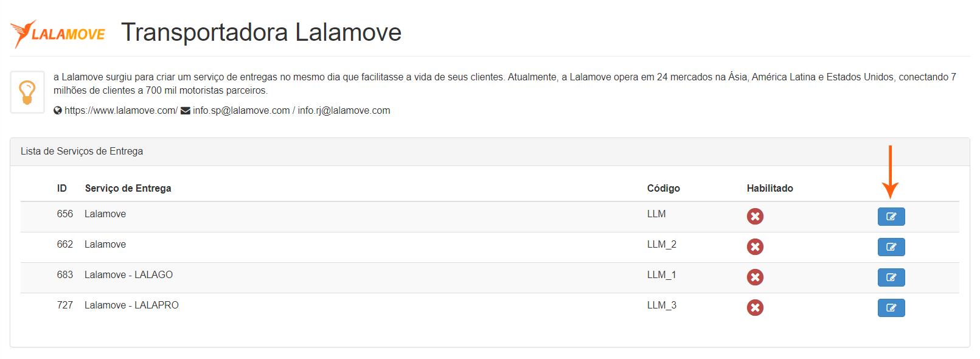Click the lightbulb tip icon
980x359 pixels.
pyautogui.click(x=27, y=92)
